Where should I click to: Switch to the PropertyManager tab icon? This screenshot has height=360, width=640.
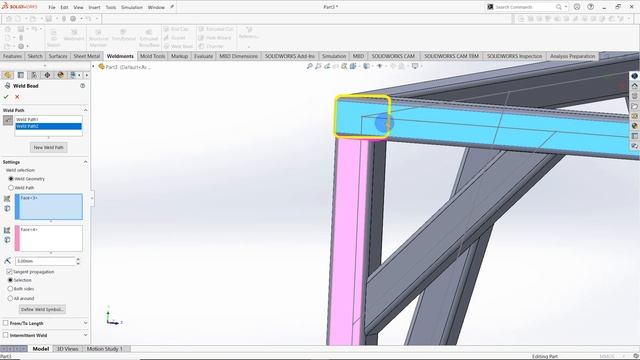click(x=21, y=75)
